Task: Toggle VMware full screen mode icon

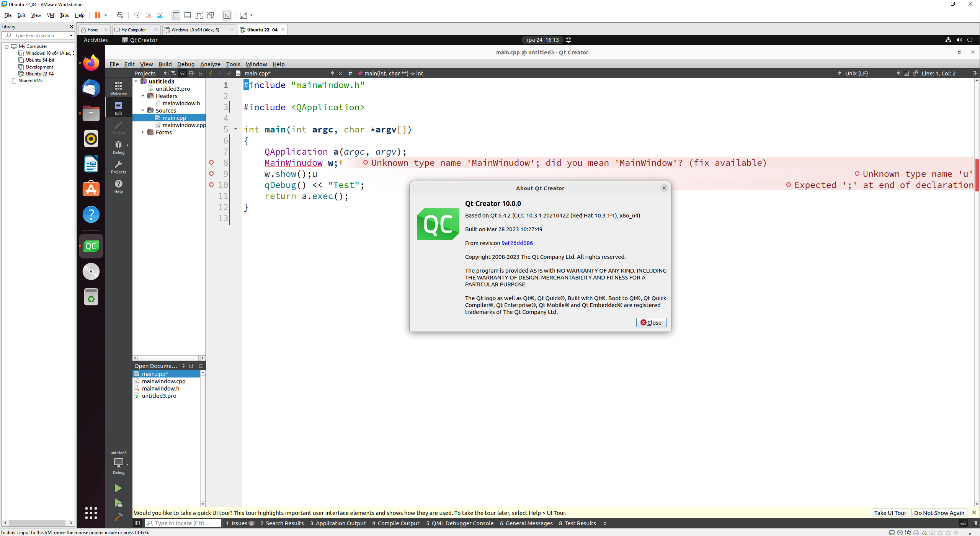Action: (x=199, y=15)
